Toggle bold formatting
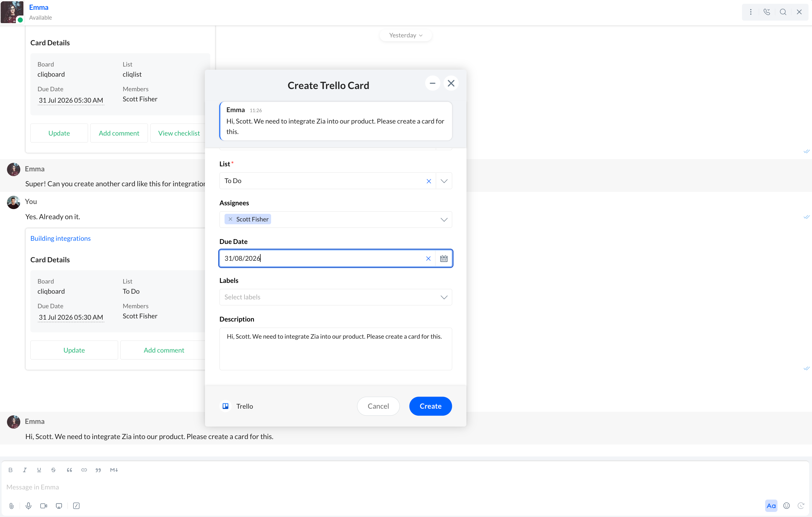Screen dimensions: 812x517 point(10,470)
